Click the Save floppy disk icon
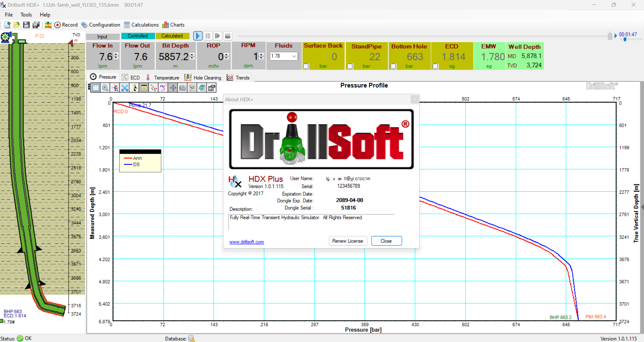644x342 pixels. 26,25
